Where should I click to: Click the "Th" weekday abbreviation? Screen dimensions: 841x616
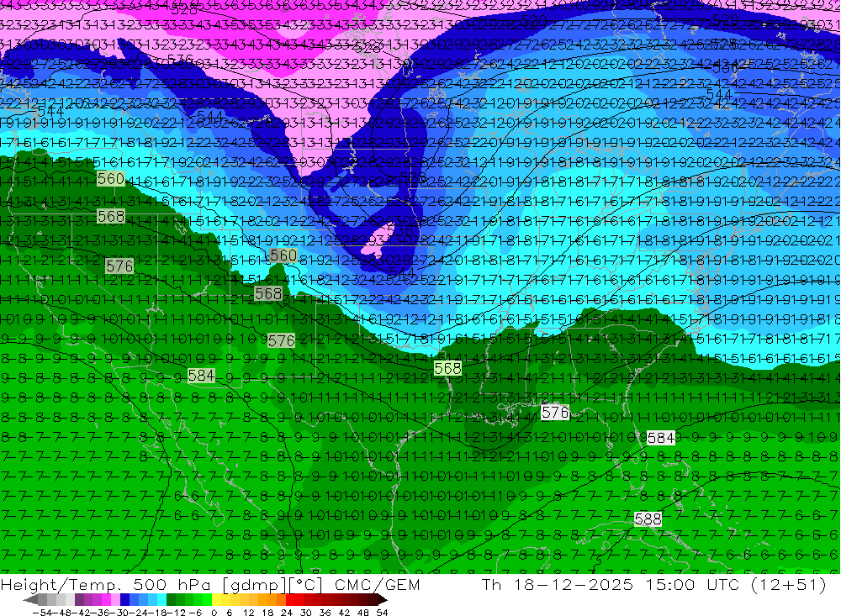click(492, 584)
